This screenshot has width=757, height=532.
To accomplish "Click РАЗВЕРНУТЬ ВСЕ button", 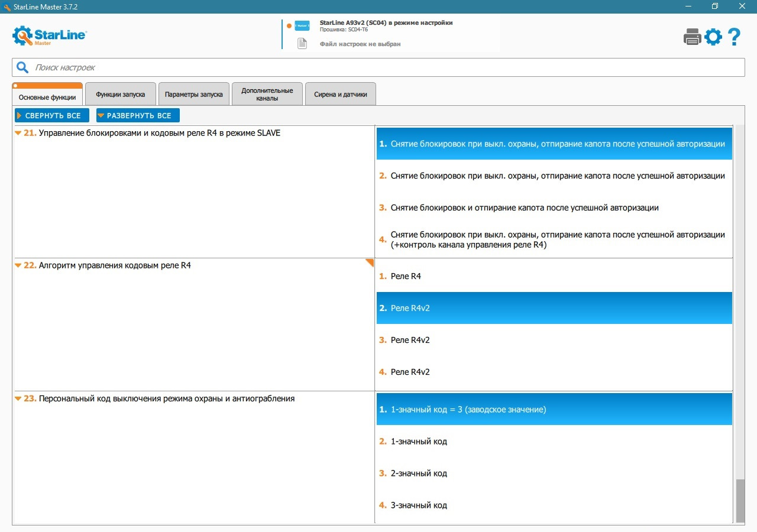I will (x=138, y=115).
